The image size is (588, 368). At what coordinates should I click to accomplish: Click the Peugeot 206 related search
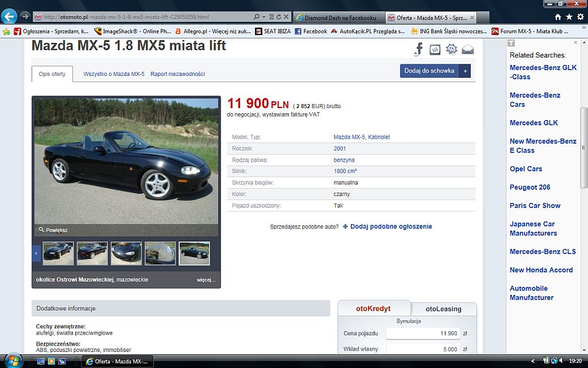[x=530, y=187]
